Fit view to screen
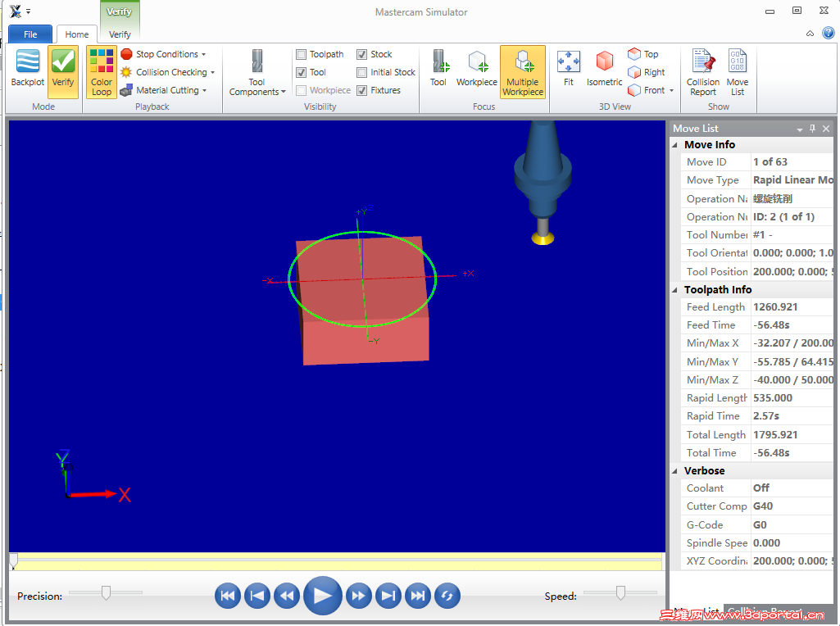This screenshot has height=626, width=840. [569, 69]
